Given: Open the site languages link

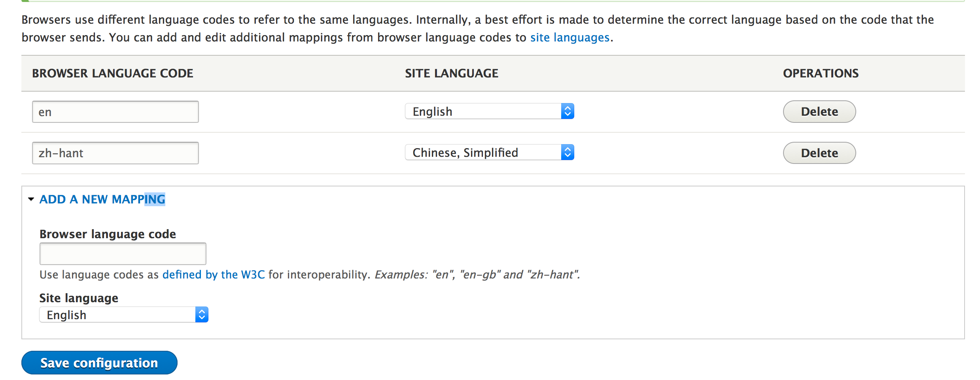Looking at the screenshot, I should click(x=570, y=37).
